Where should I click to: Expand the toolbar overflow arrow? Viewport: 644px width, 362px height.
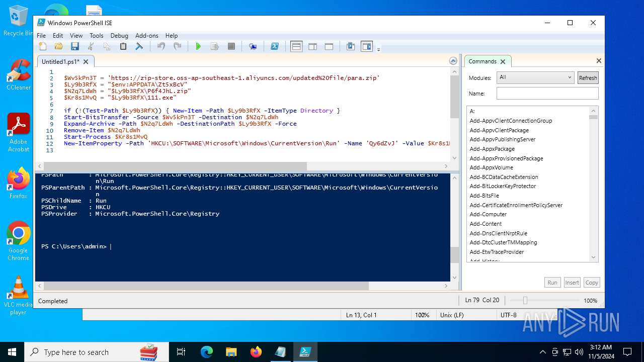click(379, 49)
